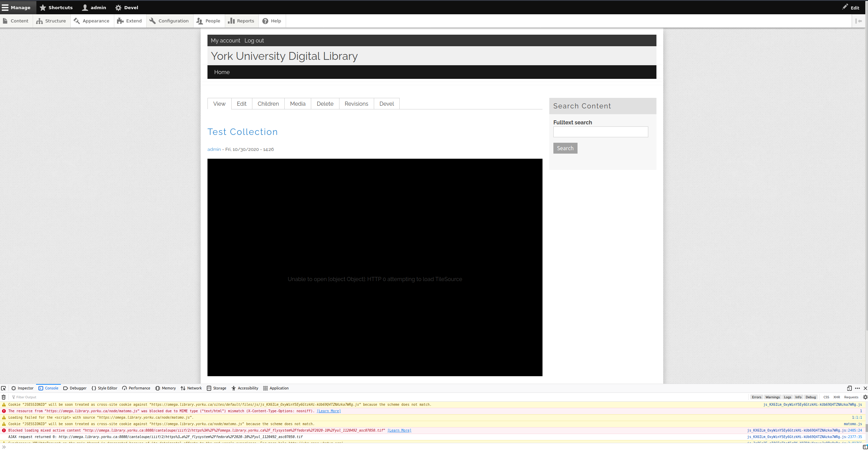Click the Manage hamburger icon

point(5,7)
